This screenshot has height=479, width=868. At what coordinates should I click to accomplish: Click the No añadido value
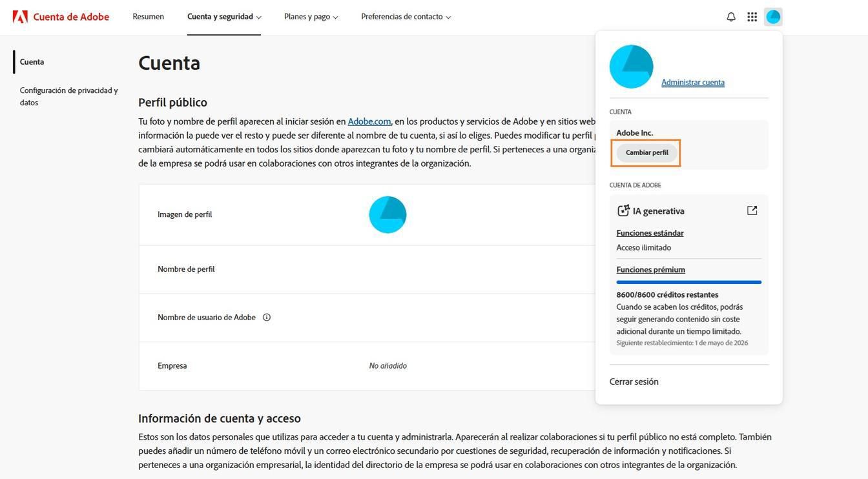(387, 366)
